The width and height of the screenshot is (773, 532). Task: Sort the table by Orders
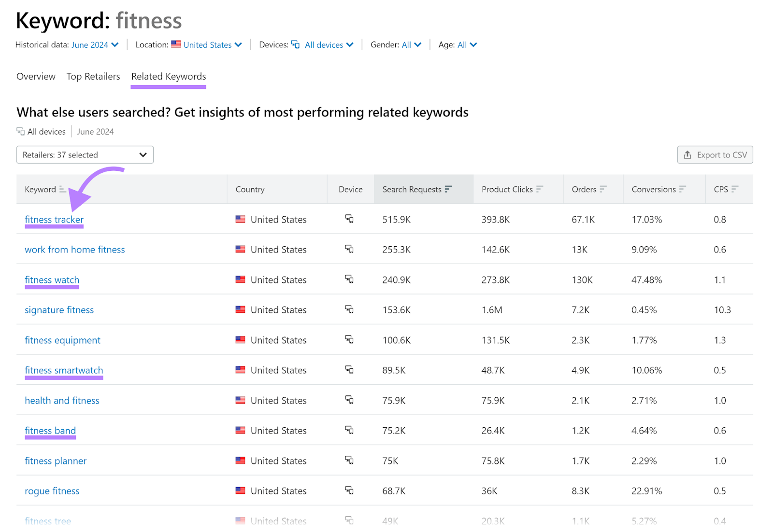[603, 189]
